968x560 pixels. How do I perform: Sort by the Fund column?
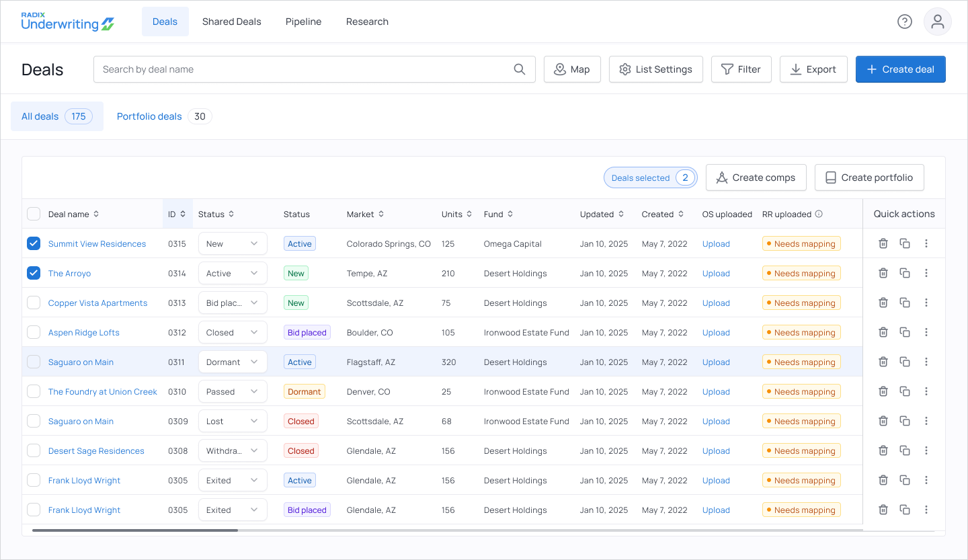tap(499, 214)
